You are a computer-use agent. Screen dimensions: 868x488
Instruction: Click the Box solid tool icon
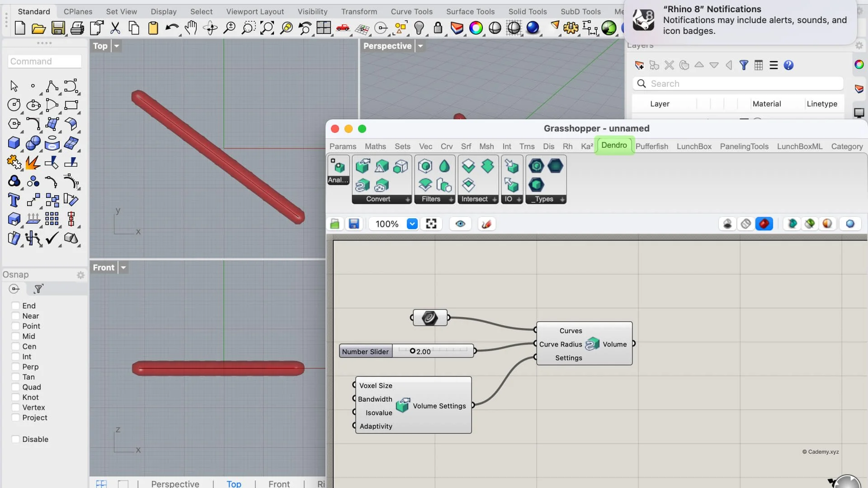point(14,143)
